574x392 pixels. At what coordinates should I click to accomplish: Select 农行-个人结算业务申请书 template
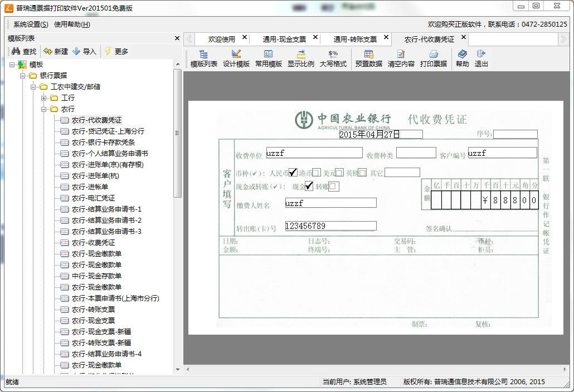tap(110, 154)
